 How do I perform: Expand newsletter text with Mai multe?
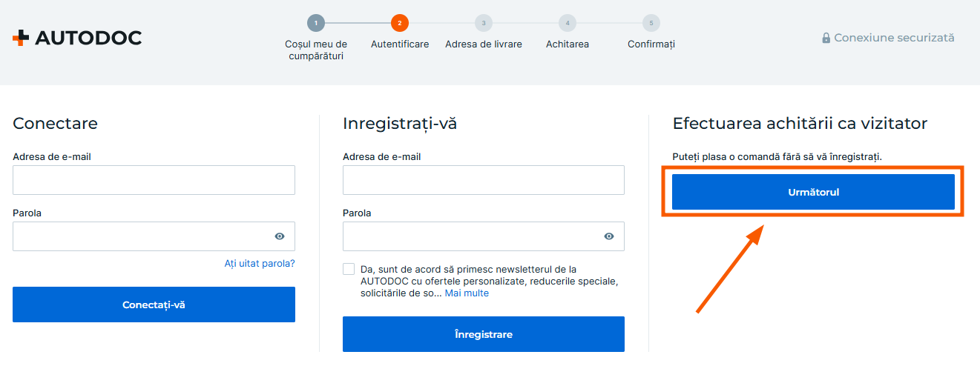[467, 293]
